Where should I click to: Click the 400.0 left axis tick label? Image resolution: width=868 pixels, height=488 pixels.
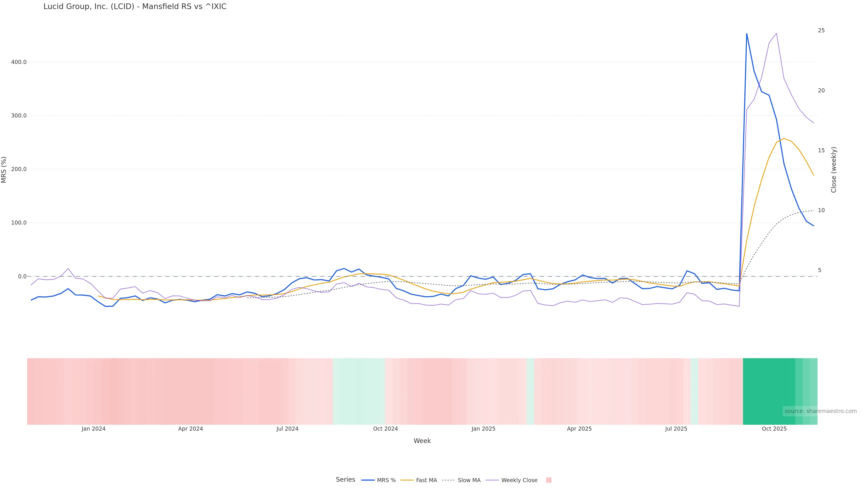coord(19,62)
